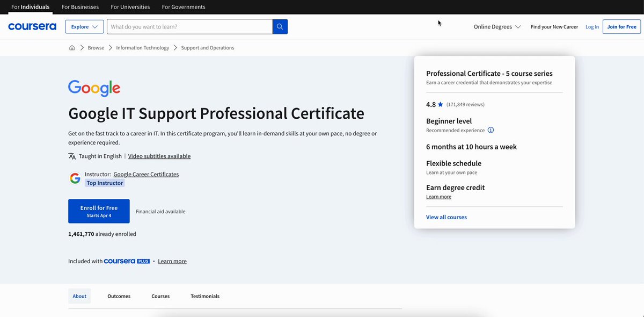644x317 pixels.
Task: Click the translate language icon
Action: coord(72,156)
